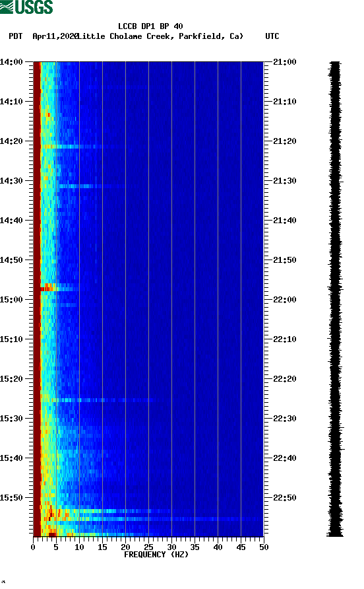
Task: Click the 15 Hz frequency tick label
Action: point(102,547)
